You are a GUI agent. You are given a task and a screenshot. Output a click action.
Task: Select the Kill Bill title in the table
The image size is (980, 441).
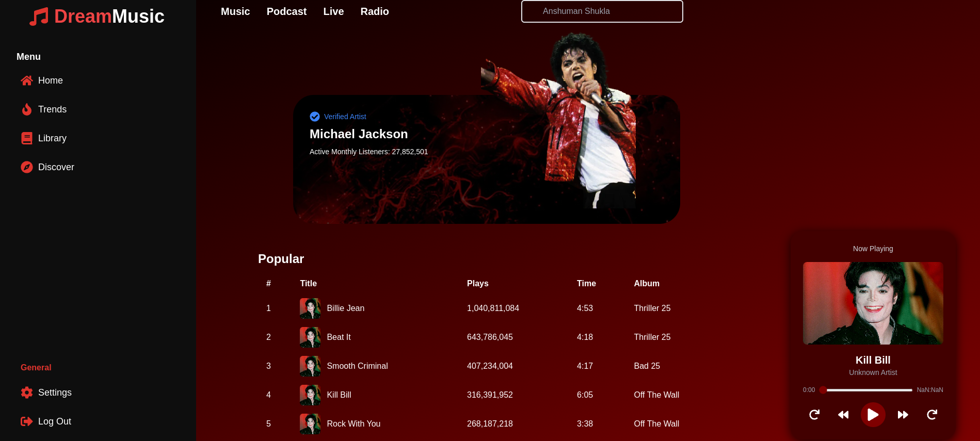[x=339, y=395]
